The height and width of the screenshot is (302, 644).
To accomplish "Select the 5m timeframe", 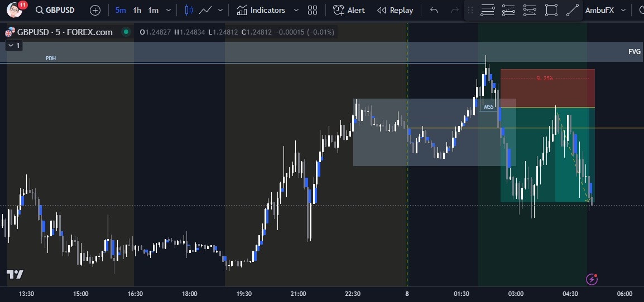I will [121, 10].
